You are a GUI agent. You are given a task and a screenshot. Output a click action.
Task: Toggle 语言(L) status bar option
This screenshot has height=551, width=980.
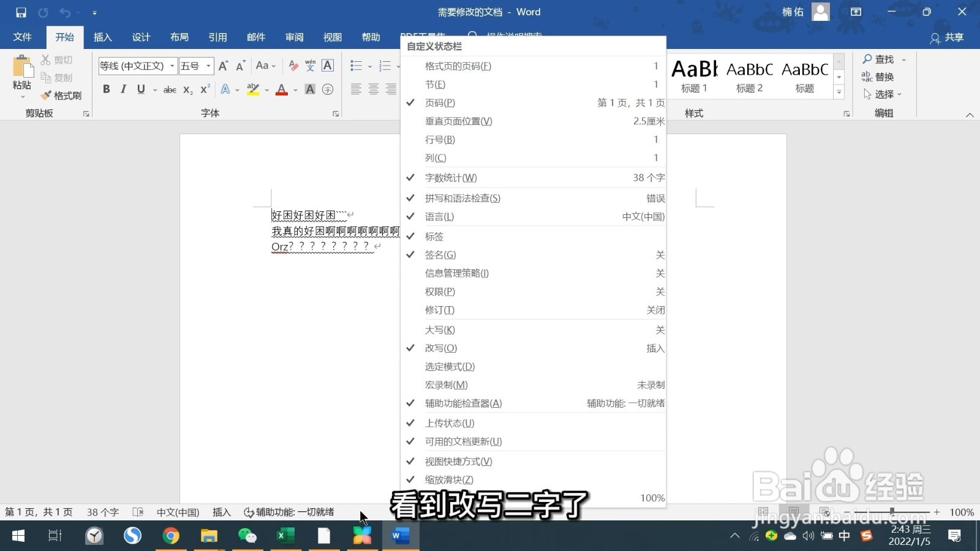[x=533, y=217]
